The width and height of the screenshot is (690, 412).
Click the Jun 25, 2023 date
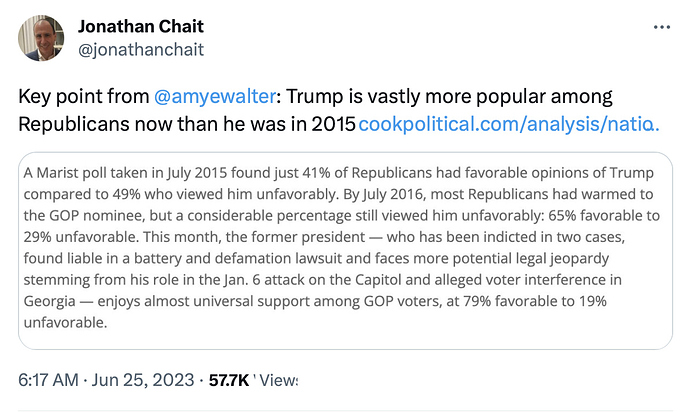[x=148, y=380]
